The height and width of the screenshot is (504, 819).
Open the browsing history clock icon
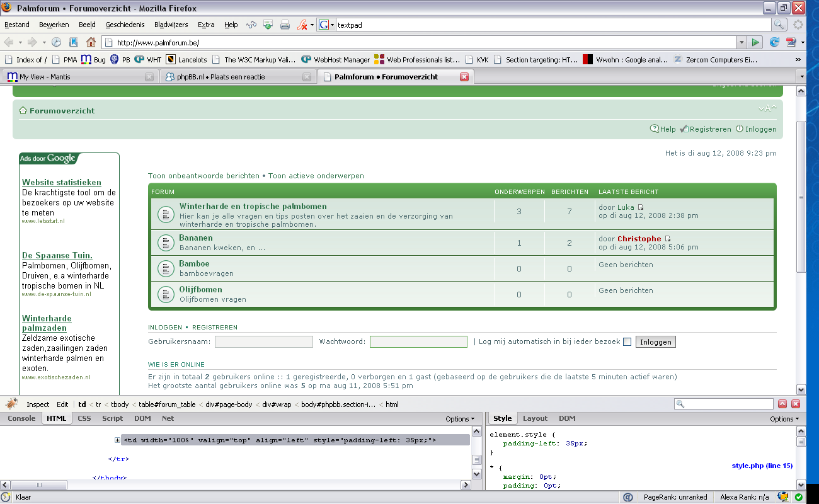[x=56, y=42]
